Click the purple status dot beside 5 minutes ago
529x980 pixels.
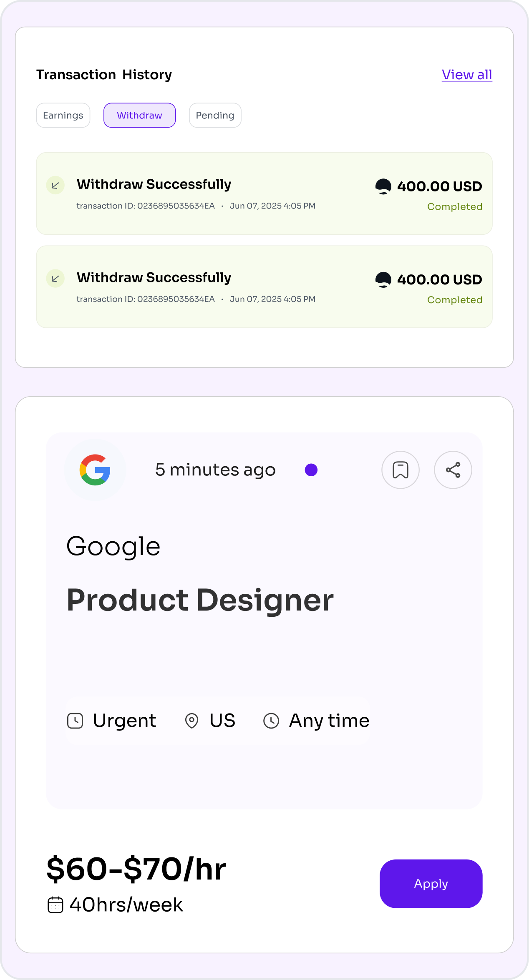[311, 470]
